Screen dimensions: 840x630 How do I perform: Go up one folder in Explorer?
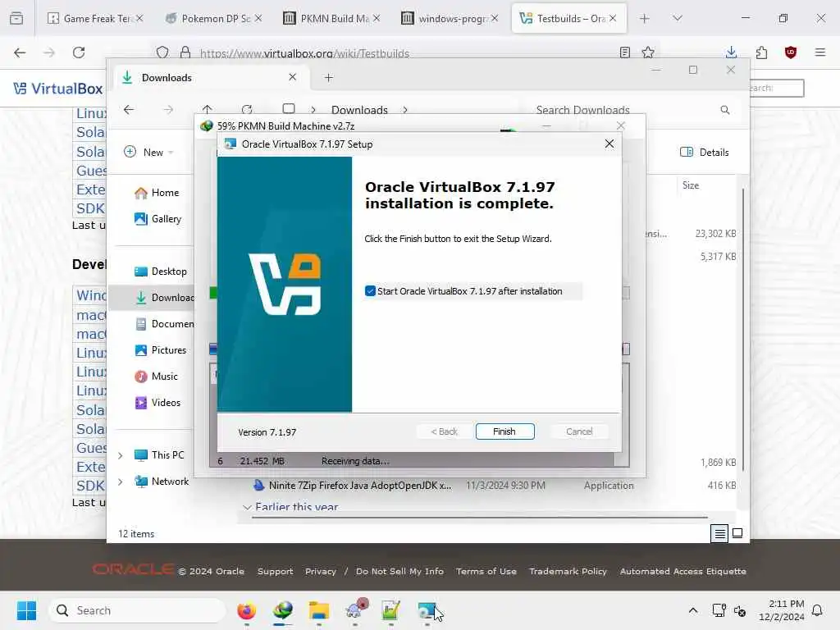208,110
